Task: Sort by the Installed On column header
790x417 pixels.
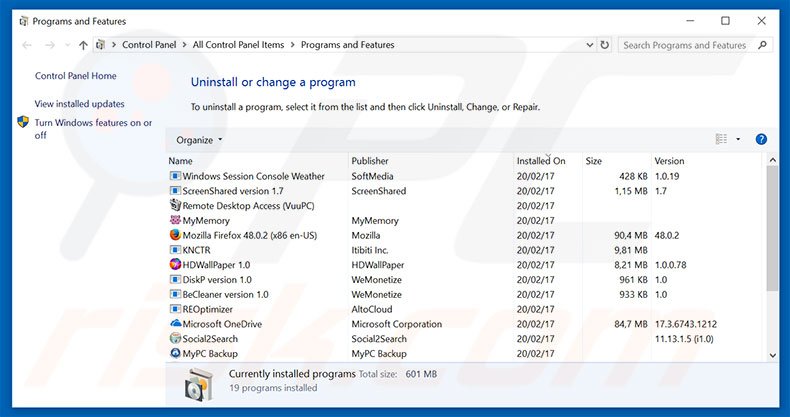Action: (548, 161)
